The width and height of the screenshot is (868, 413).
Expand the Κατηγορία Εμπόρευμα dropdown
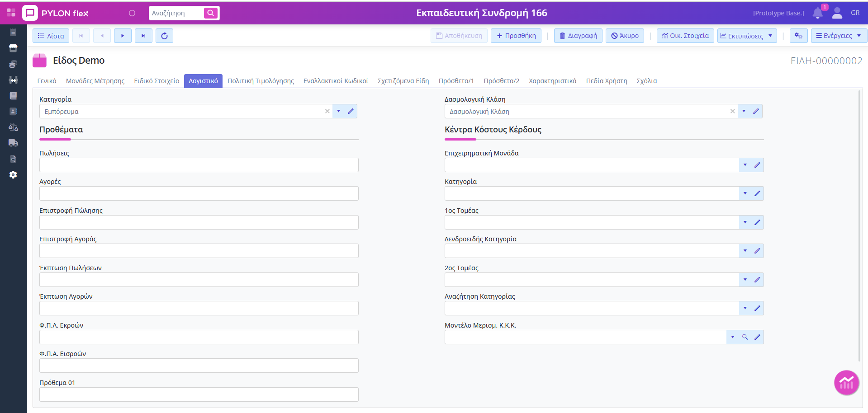(338, 111)
